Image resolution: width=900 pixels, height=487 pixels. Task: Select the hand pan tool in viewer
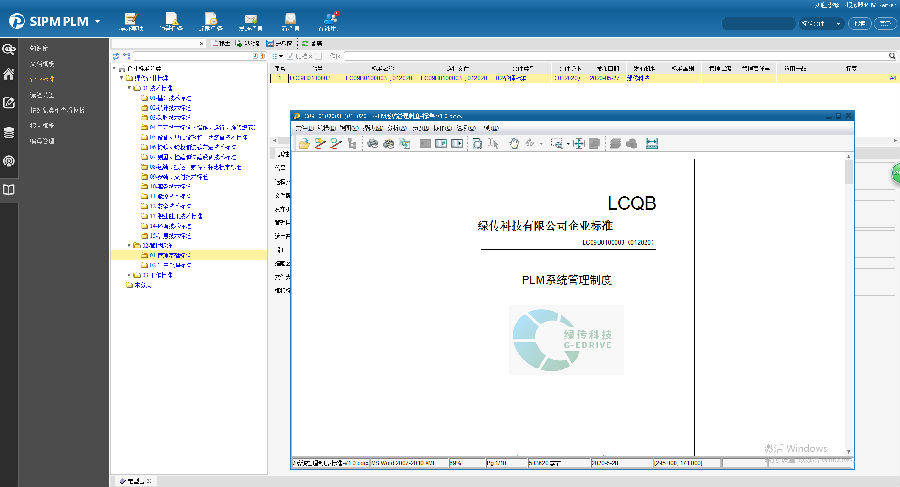coord(514,144)
